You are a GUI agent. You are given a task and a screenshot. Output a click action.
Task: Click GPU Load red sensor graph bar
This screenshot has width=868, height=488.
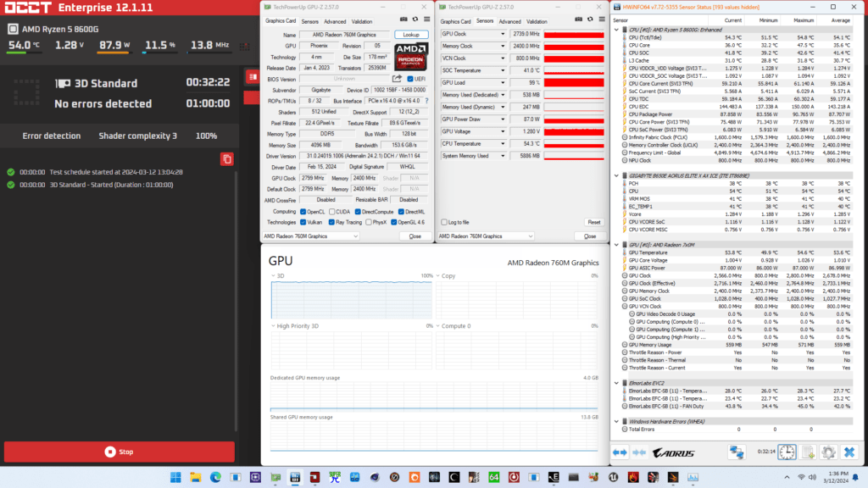[574, 82]
